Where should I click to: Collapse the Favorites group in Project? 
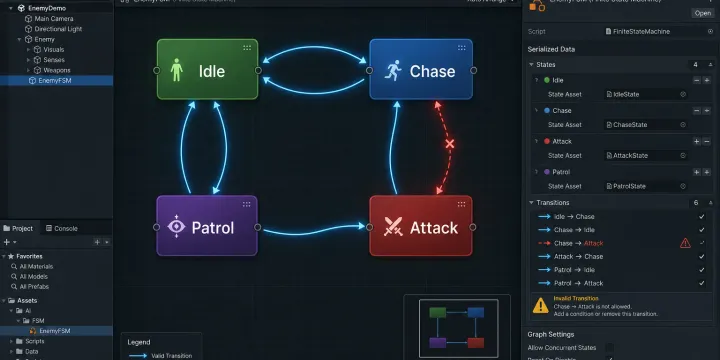(x=4, y=256)
